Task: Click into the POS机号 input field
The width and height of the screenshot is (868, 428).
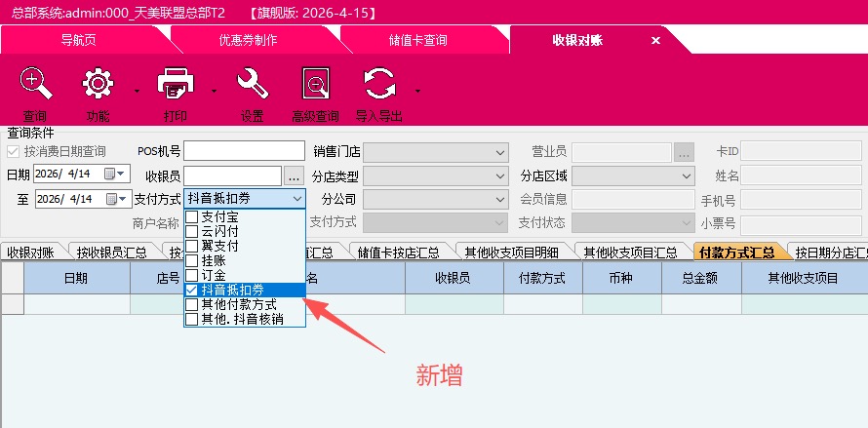Action: point(244,151)
